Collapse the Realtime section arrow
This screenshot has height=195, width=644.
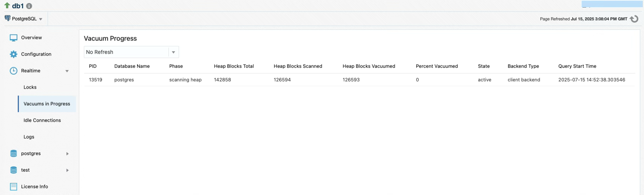(67, 71)
